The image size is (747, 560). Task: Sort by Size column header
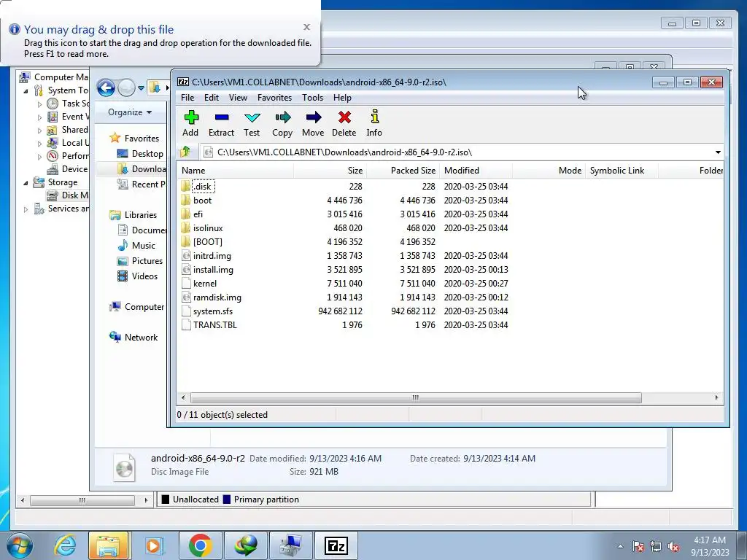coord(330,171)
